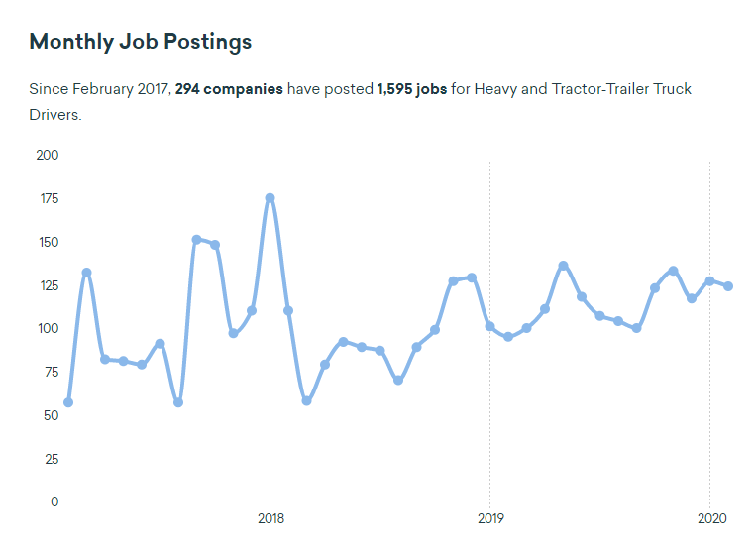The width and height of the screenshot is (756, 555).
Task: Click the 0 label on the y-axis
Action: (55, 501)
